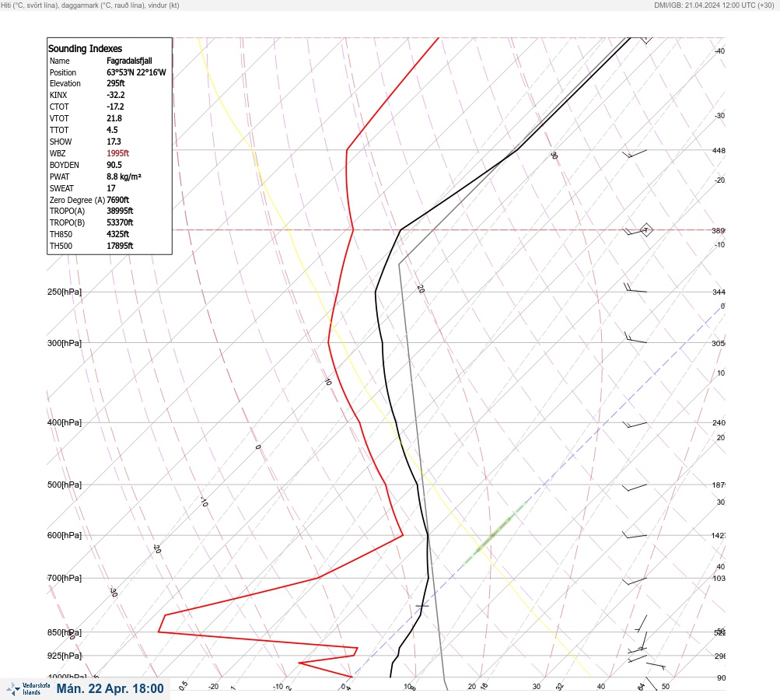
Task: Click the 'WBZ' index label
Action: pyautogui.click(x=58, y=153)
